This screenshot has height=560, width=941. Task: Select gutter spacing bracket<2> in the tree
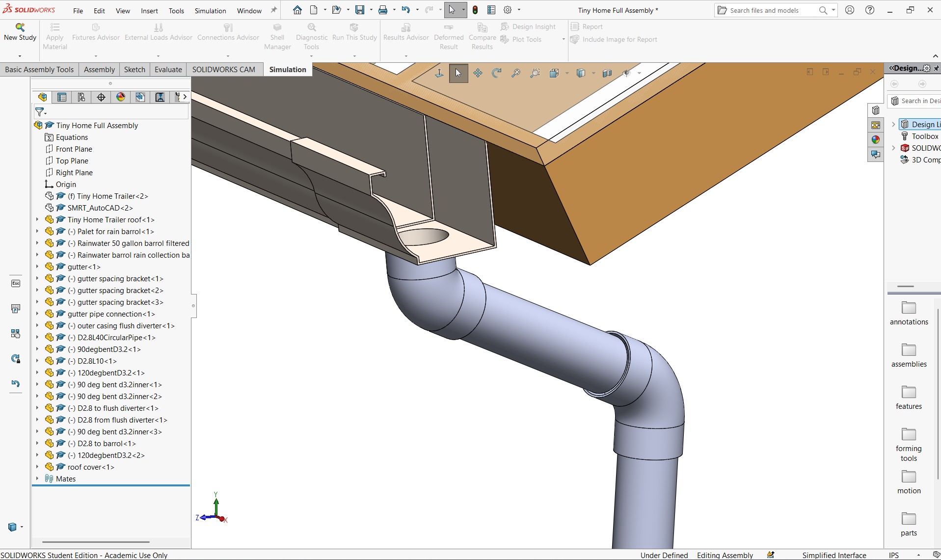(x=115, y=291)
